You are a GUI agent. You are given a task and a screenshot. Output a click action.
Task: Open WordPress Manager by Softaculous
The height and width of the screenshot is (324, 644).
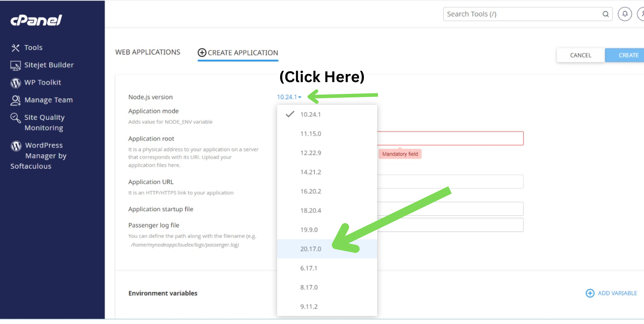coord(38,155)
